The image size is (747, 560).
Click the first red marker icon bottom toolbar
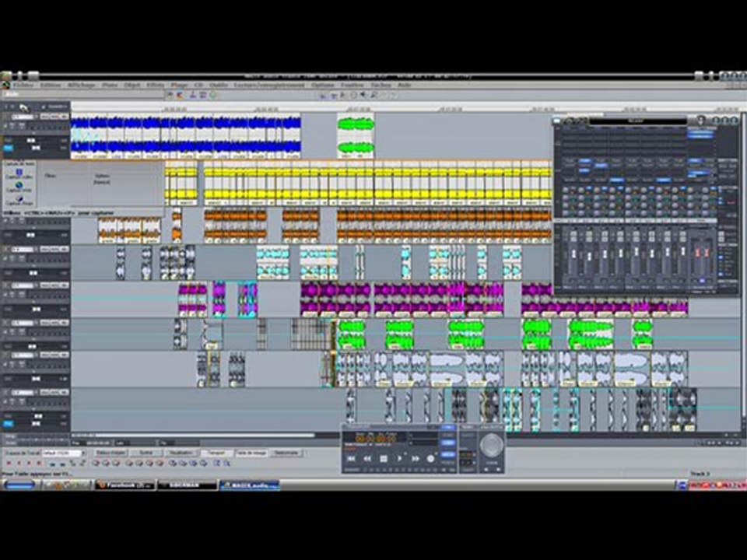click(9, 463)
